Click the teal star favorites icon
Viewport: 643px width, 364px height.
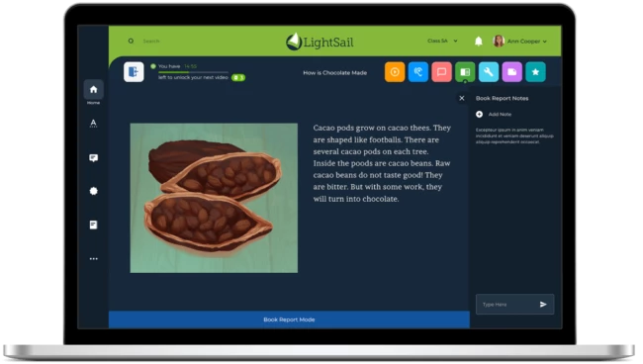(535, 72)
